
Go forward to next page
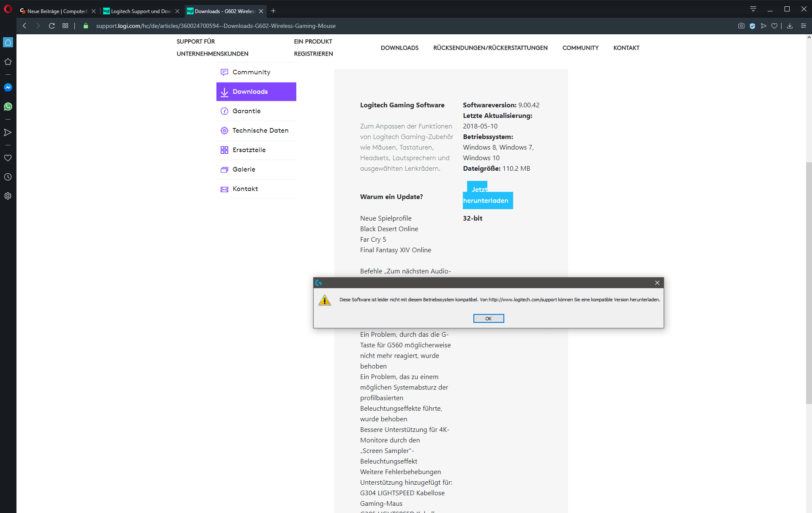coord(38,26)
